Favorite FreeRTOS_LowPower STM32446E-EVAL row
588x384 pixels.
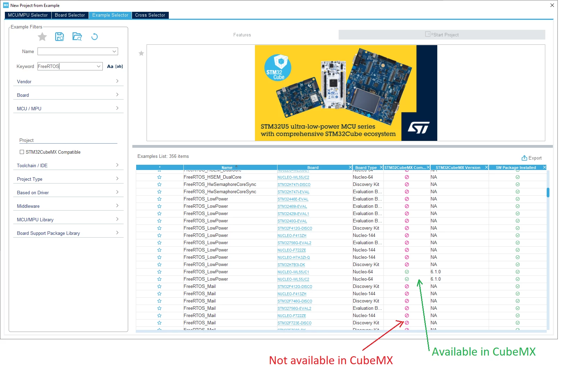159,199
